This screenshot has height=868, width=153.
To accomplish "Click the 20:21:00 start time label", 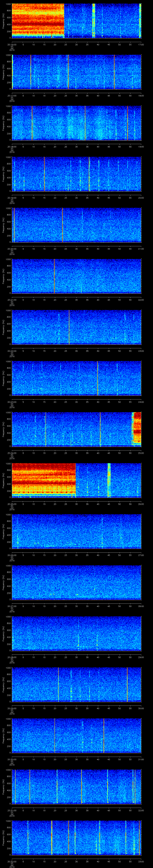I will (x=12, y=300).
